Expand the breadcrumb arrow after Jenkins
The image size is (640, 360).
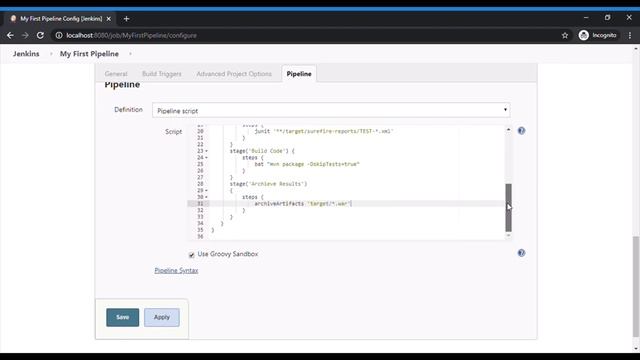click(51, 54)
